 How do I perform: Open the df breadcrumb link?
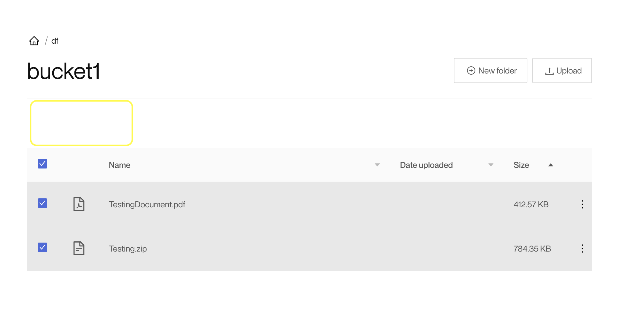point(55,41)
